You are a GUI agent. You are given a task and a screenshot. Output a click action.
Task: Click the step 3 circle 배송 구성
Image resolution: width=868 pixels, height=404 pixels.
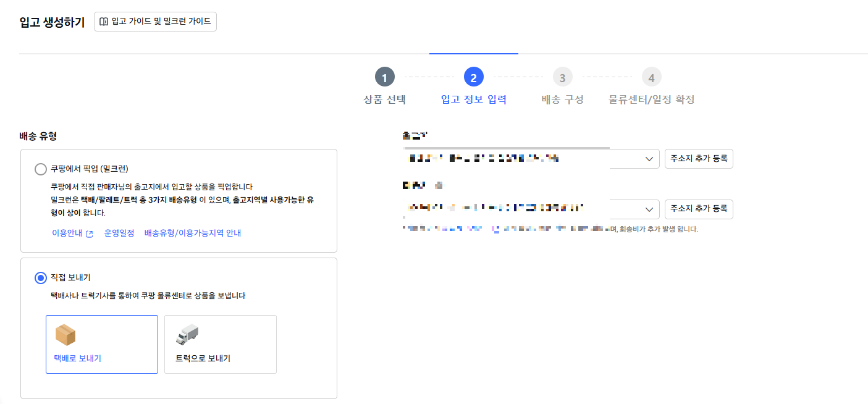tap(562, 78)
